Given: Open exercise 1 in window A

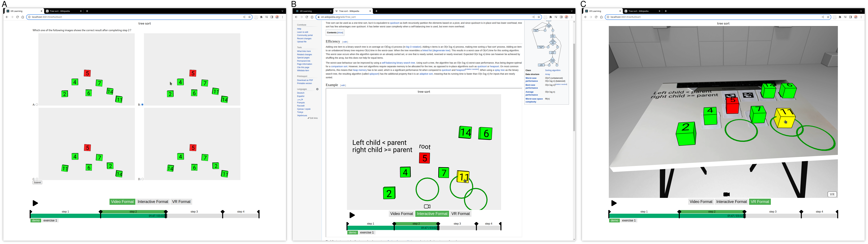Looking at the screenshot, I should click(50, 220).
